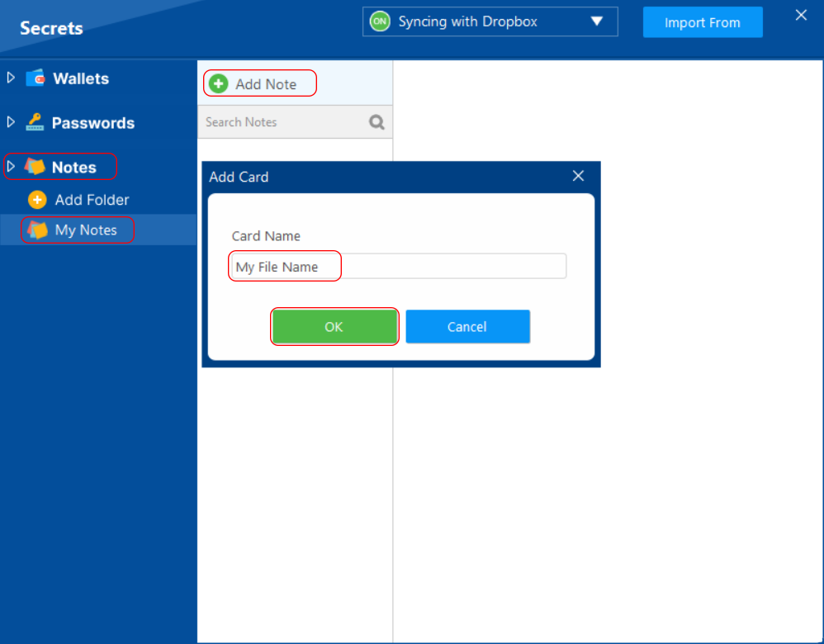Click the Notes sticky-notes icon
The image size is (824, 644).
pyautogui.click(x=35, y=167)
